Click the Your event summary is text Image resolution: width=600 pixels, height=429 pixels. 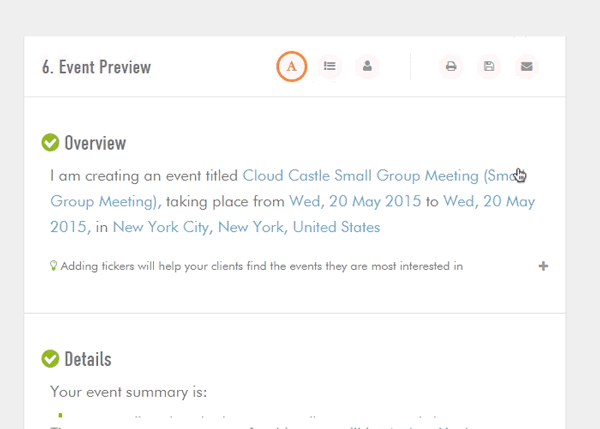(x=129, y=392)
